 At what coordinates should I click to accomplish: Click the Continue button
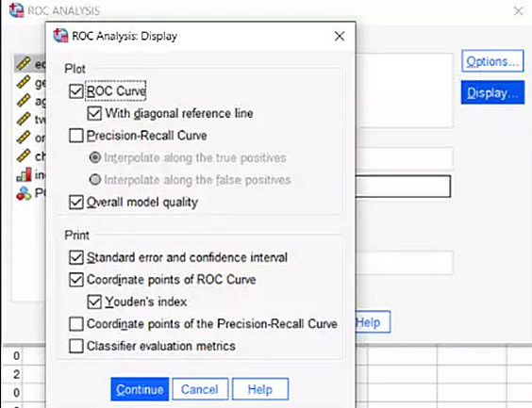point(140,389)
